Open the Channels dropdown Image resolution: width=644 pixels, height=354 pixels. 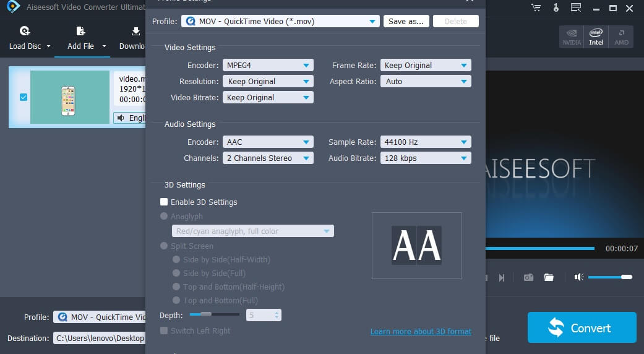268,158
